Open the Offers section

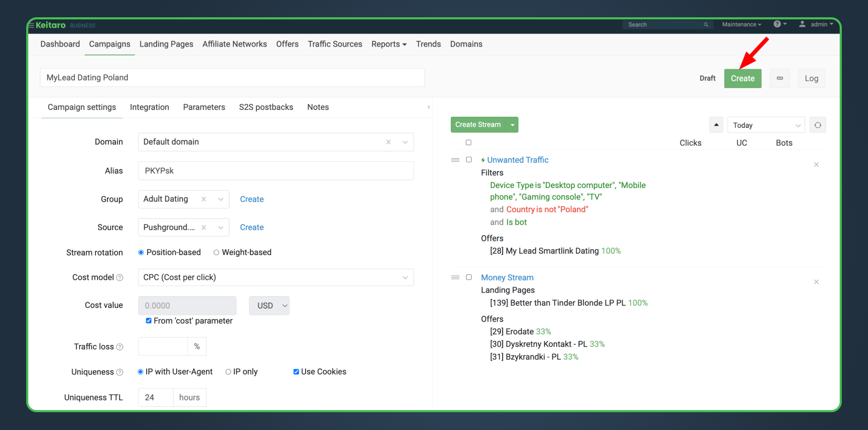[287, 45]
